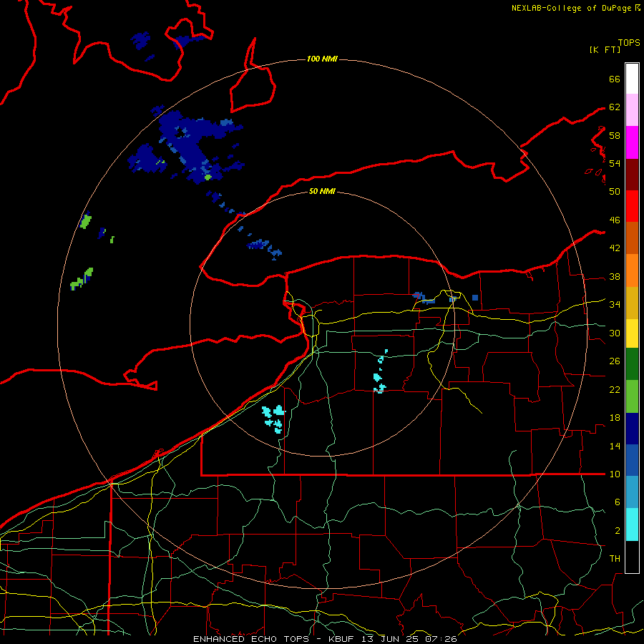This screenshot has width=644, height=644.
Task: Click the light orange legend swatch
Action: click(x=632, y=270)
